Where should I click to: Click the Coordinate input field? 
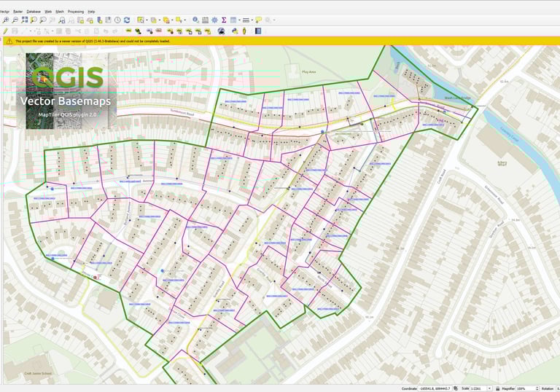point(435,388)
